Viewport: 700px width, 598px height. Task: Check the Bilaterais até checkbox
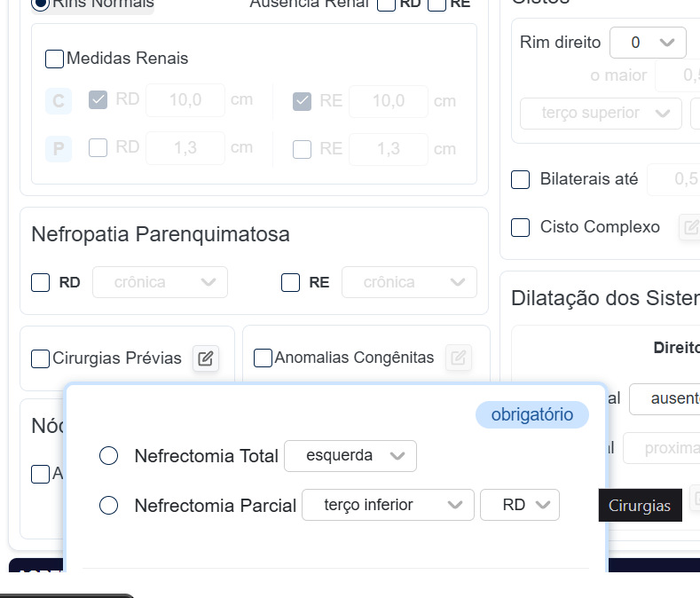(x=521, y=179)
